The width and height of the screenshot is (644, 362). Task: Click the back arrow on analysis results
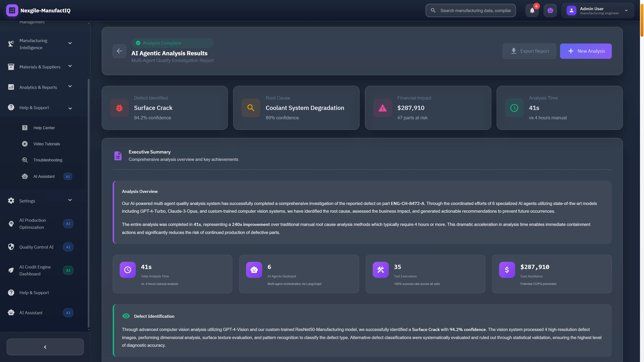click(120, 51)
